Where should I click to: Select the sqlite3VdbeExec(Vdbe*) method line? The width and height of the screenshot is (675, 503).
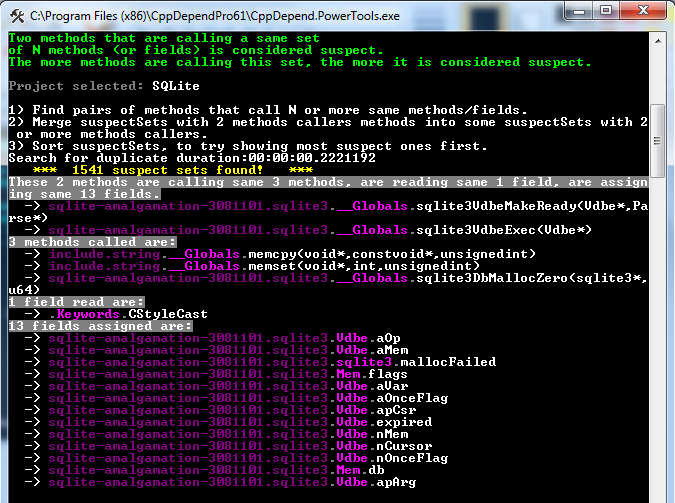point(308,230)
